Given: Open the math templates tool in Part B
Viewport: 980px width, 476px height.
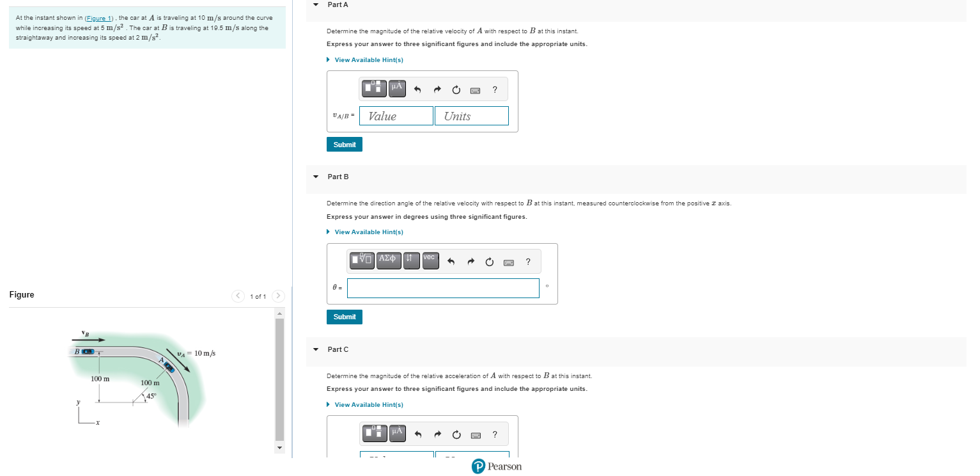Looking at the screenshot, I should (x=362, y=260).
